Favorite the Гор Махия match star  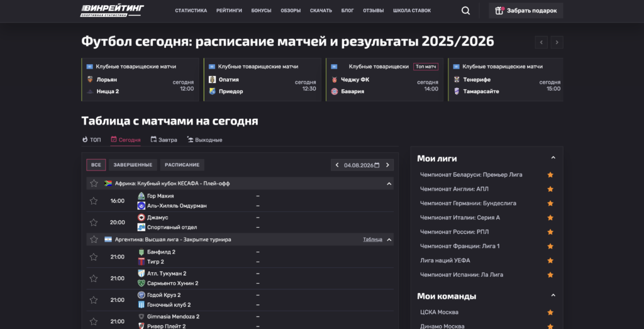point(94,201)
